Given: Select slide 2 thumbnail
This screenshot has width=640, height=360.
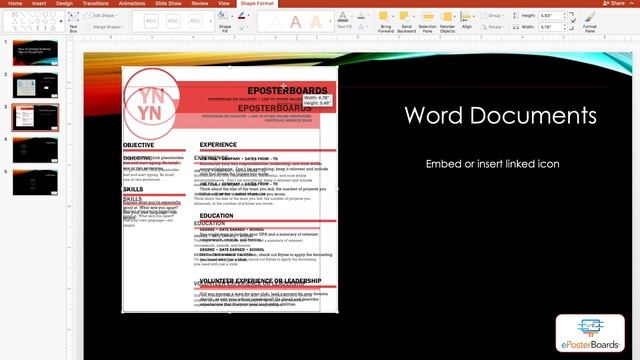Looking at the screenshot, I should pos(36,85).
